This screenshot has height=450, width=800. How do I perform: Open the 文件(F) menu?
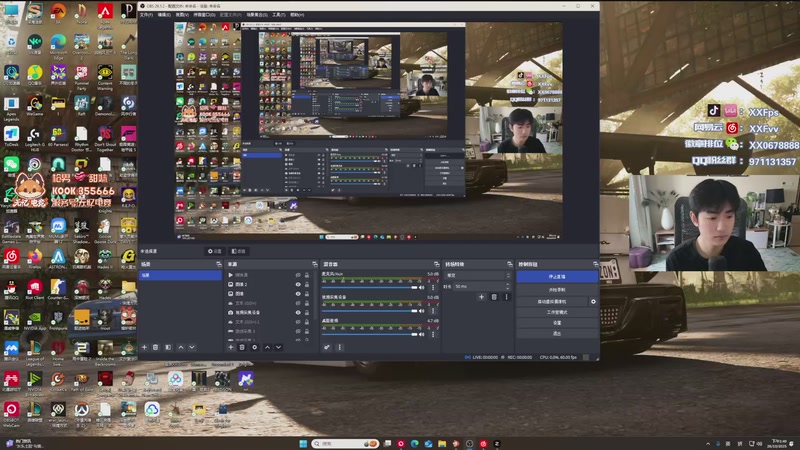point(146,15)
